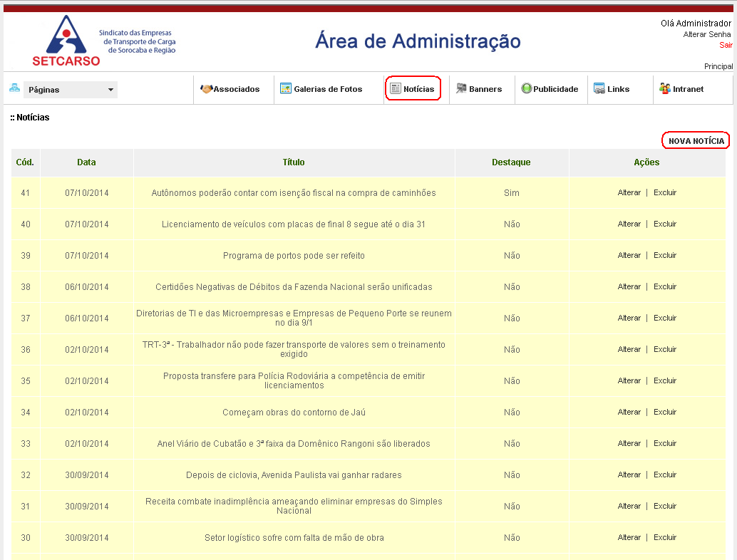Click Excluir for news 41
737x560 pixels.
(665, 192)
